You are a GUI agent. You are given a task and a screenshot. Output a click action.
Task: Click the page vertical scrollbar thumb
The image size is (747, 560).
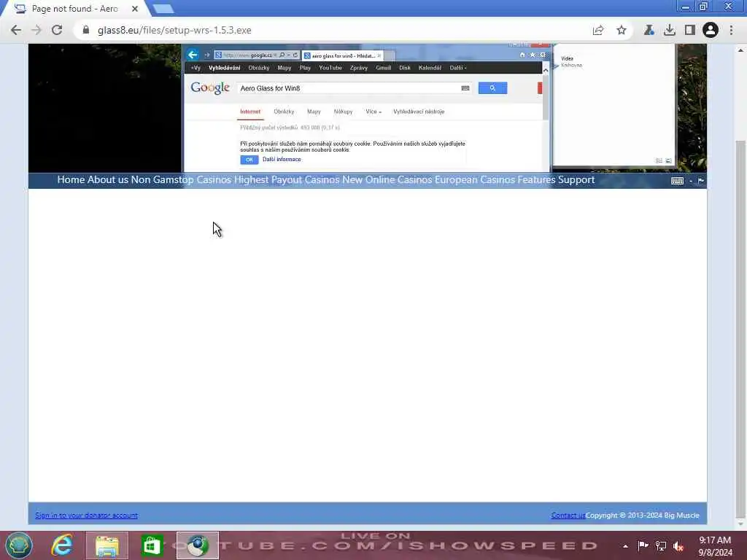tap(740, 329)
